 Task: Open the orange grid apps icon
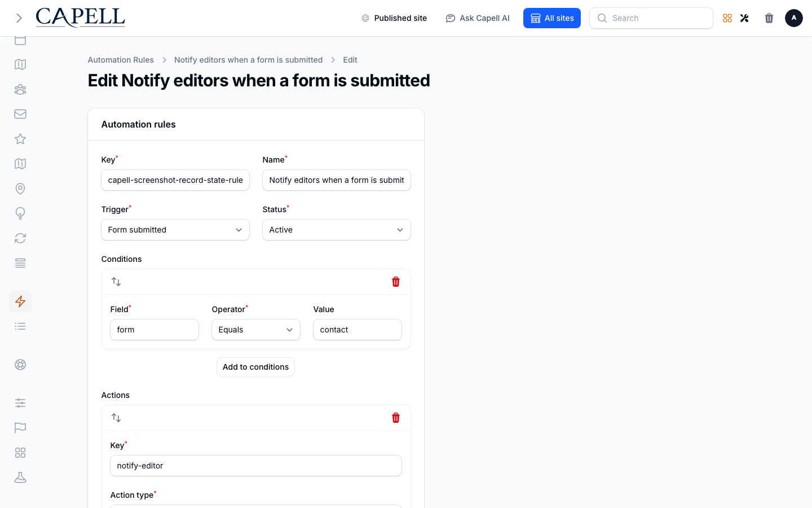(x=727, y=18)
